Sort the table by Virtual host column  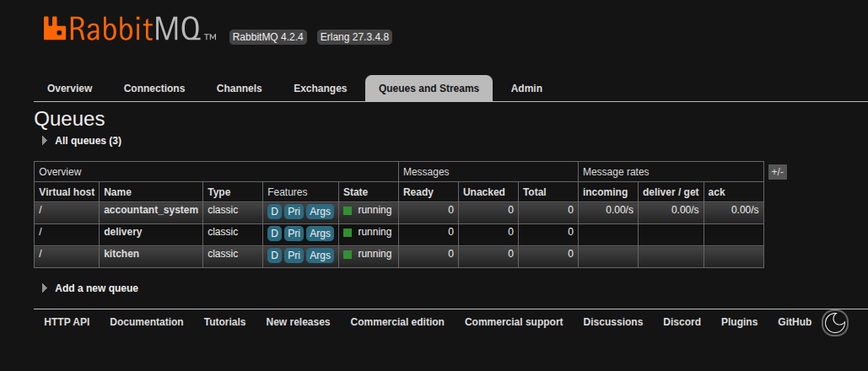coord(67,192)
